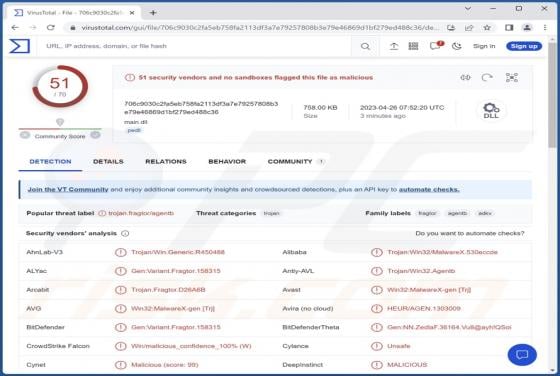Click the HEUR/AGEN.1303009 detection text

(424, 309)
